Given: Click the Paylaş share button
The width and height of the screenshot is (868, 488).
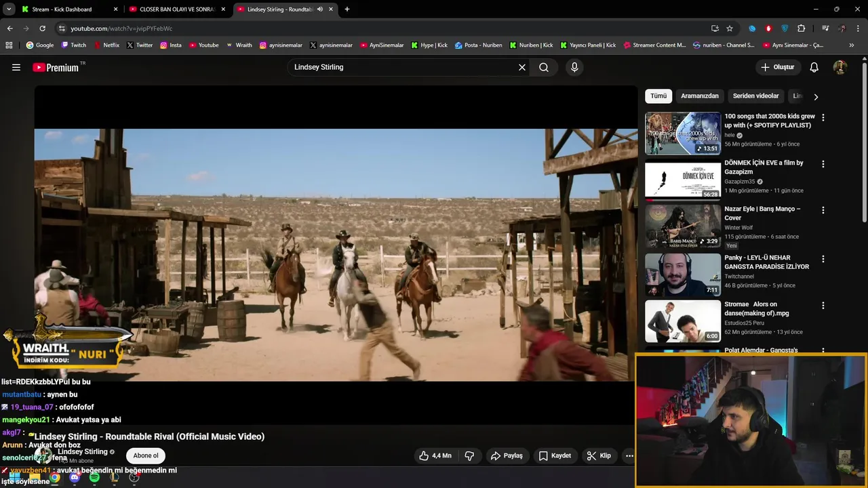Looking at the screenshot, I should [x=507, y=455].
